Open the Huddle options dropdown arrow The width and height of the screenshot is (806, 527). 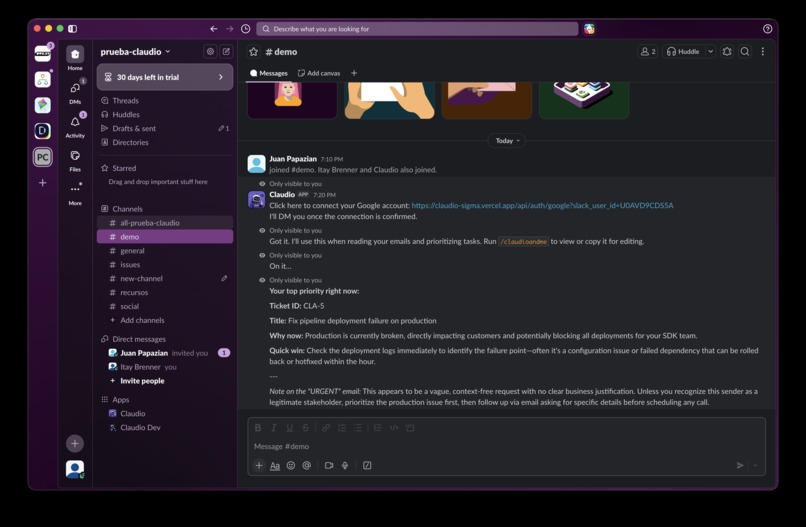tap(710, 51)
